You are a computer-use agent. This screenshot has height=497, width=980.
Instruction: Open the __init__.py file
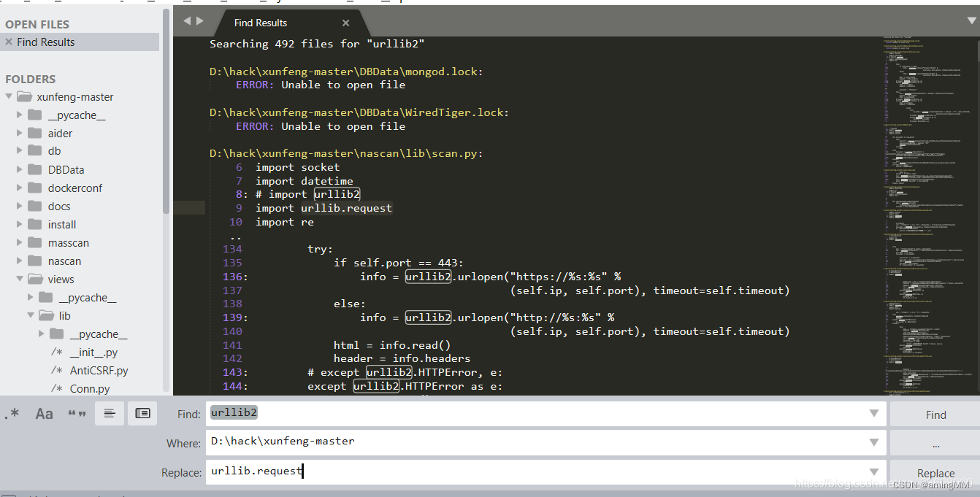93,352
